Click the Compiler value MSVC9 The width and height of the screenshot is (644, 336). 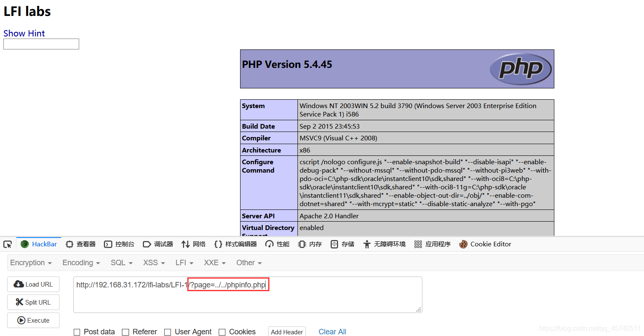click(338, 138)
